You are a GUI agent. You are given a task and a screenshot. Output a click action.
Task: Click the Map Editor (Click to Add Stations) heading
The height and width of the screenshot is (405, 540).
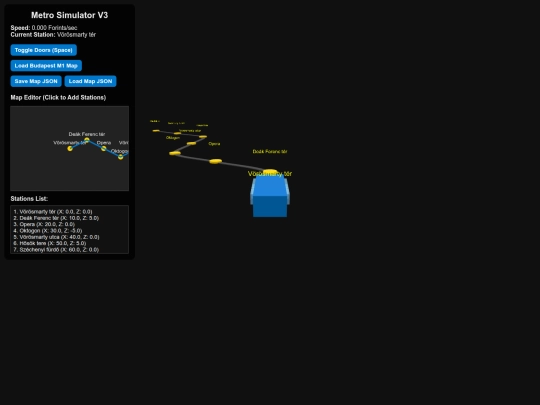[58, 97]
